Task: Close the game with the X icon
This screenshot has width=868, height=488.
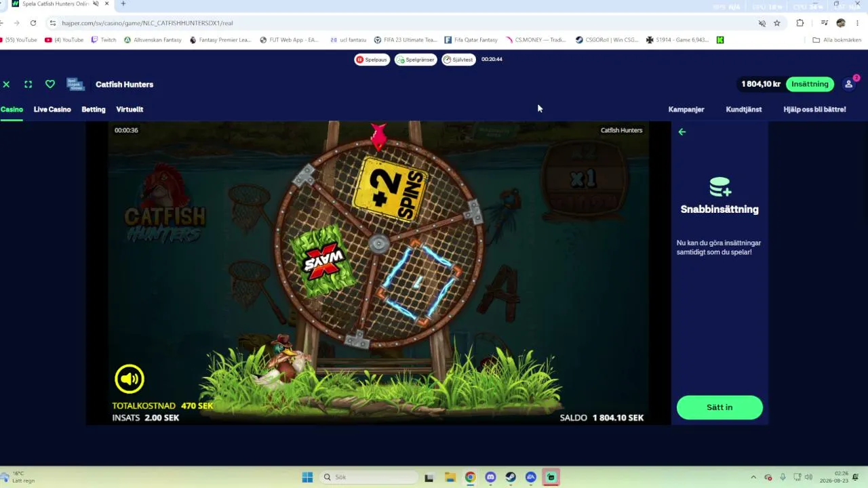Action: pos(6,84)
